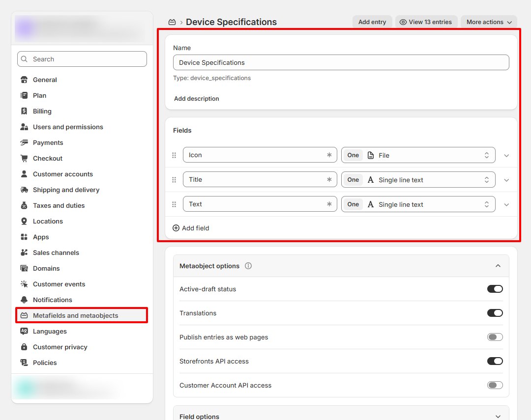Image resolution: width=531 pixels, height=420 pixels.
Task: Click the Add entry button
Action: tap(372, 22)
